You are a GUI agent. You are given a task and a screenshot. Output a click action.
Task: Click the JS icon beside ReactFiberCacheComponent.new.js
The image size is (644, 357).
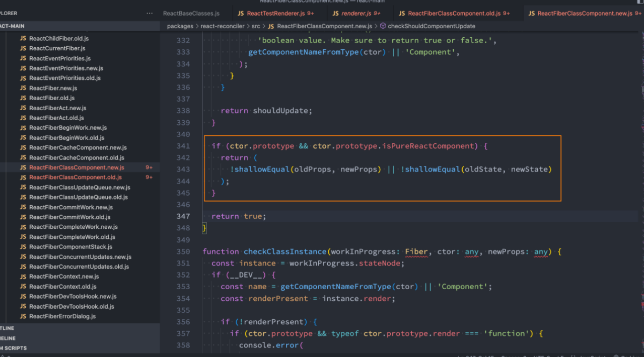23,148
